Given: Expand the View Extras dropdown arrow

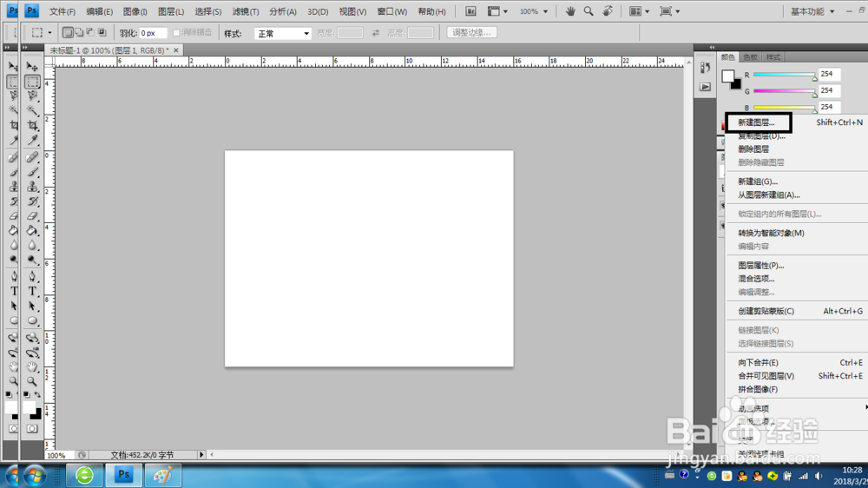Looking at the screenshot, I should click(x=505, y=11).
